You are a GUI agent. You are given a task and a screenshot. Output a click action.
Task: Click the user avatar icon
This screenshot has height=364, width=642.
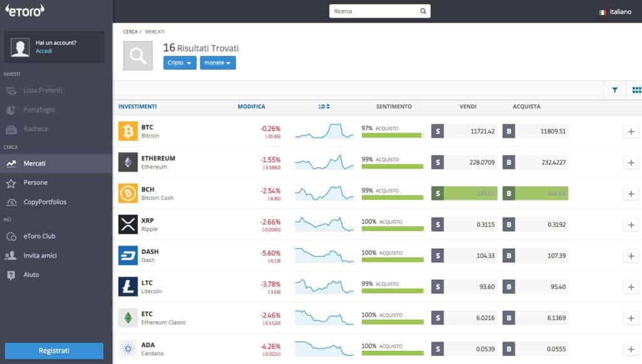click(20, 47)
